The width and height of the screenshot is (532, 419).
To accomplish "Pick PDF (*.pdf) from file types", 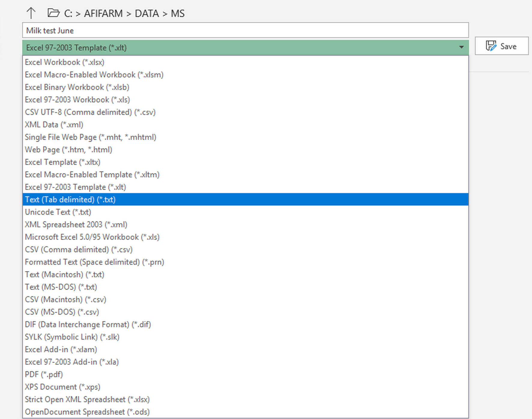I will point(44,374).
